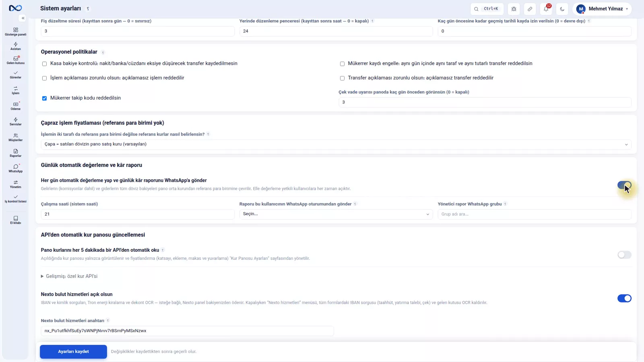Click the NextO logo at top left

pyautogui.click(x=15, y=8)
